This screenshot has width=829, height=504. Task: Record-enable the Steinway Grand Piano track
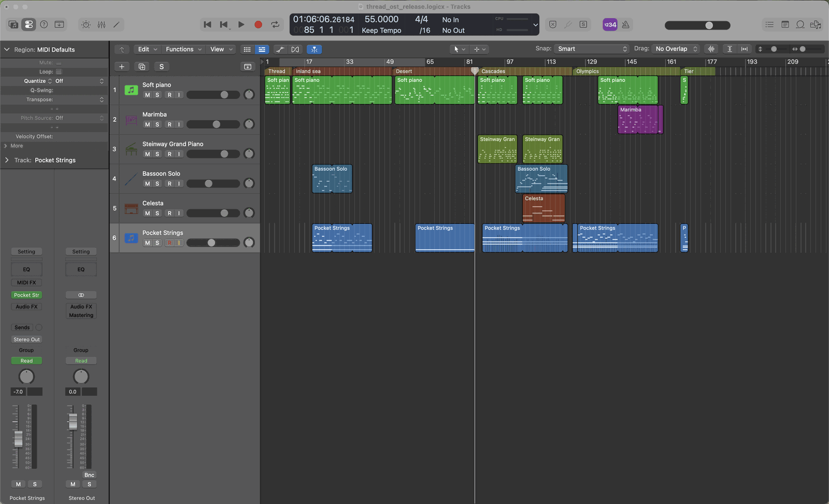[x=169, y=154]
